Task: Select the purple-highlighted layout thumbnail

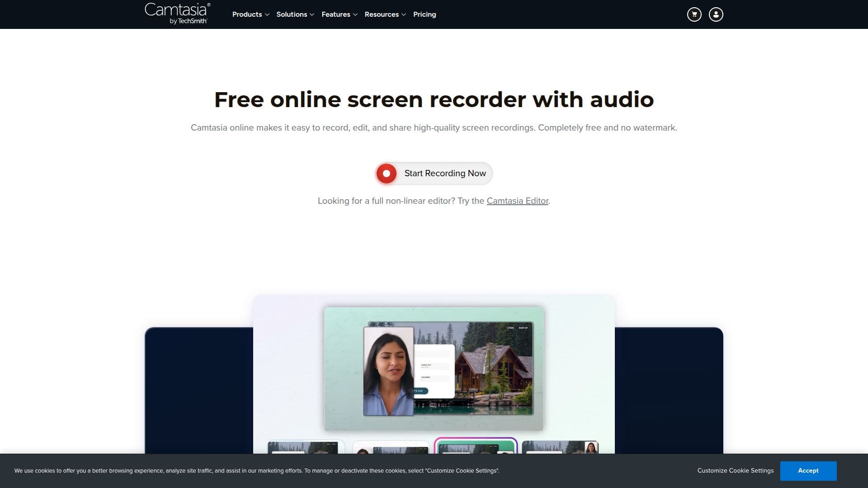Action: point(476,446)
